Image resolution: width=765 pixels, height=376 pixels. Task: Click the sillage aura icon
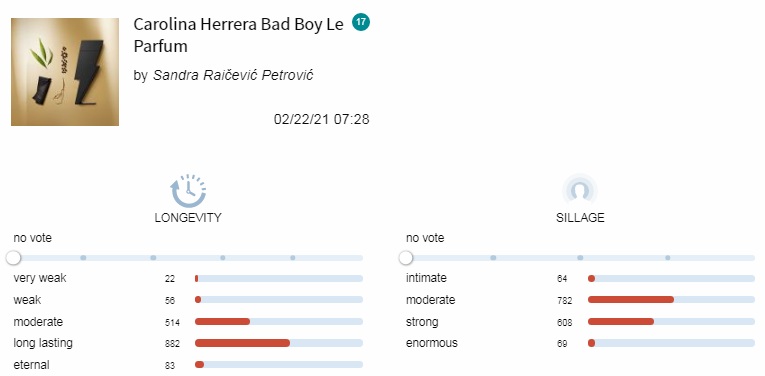point(580,190)
